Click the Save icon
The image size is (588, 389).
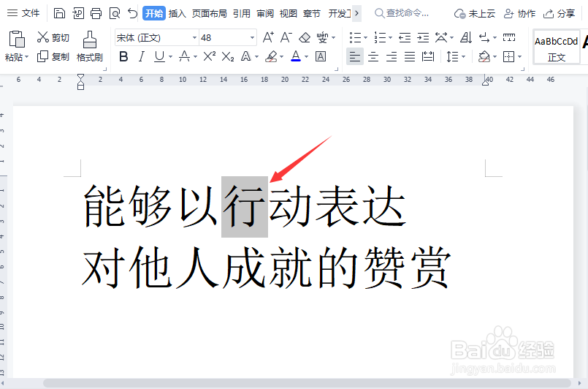coord(59,13)
